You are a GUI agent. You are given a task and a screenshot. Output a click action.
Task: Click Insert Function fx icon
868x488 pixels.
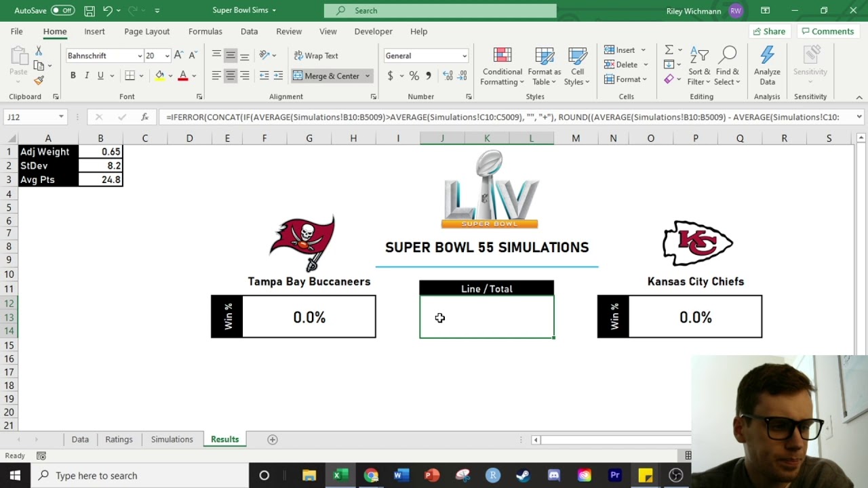[x=144, y=117]
